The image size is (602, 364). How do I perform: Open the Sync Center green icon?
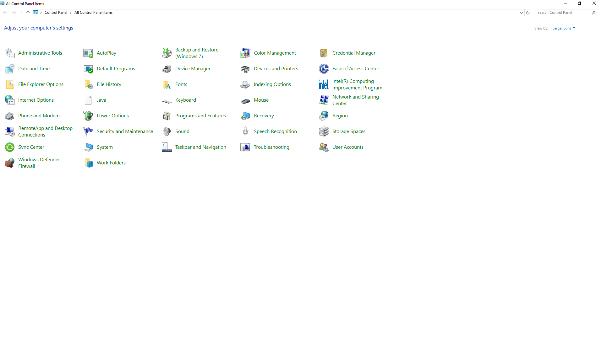(x=10, y=147)
